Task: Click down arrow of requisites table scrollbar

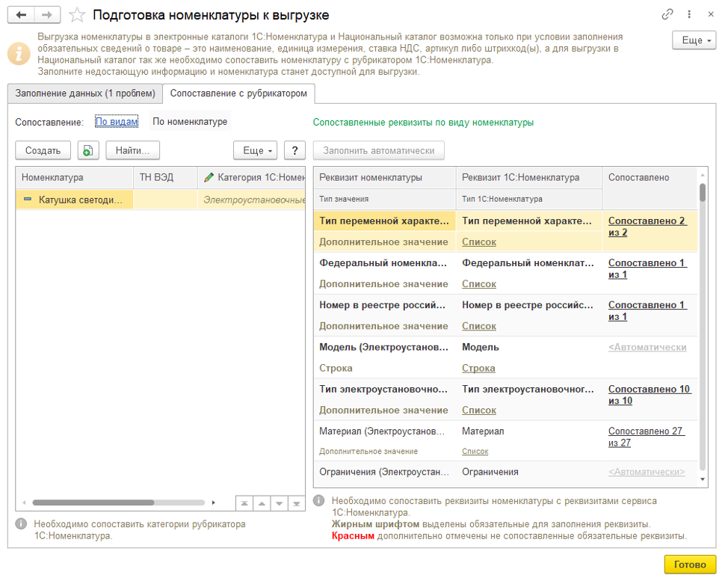Action: pos(703,479)
